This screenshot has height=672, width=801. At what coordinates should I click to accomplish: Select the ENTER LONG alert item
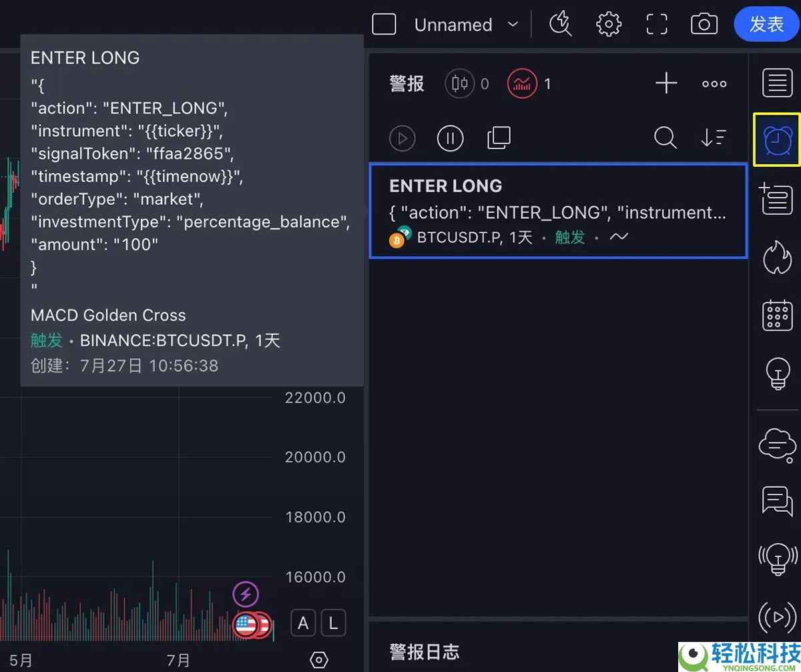[558, 211]
